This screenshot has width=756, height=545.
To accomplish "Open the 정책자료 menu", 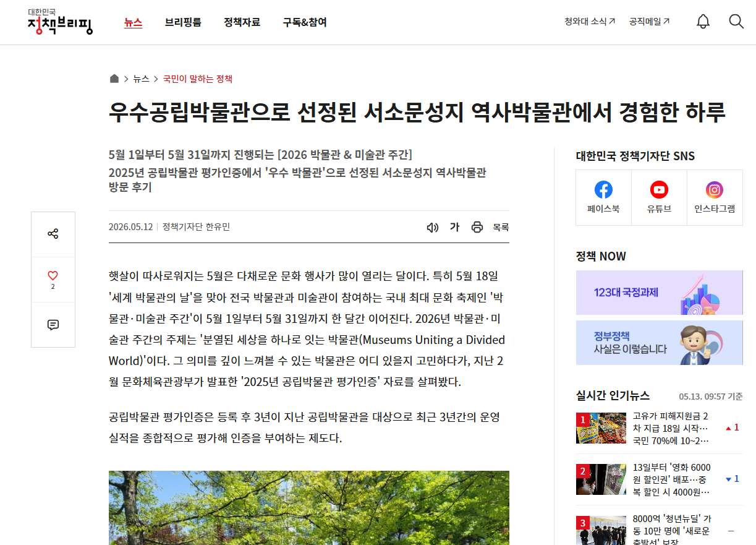I will [x=242, y=22].
